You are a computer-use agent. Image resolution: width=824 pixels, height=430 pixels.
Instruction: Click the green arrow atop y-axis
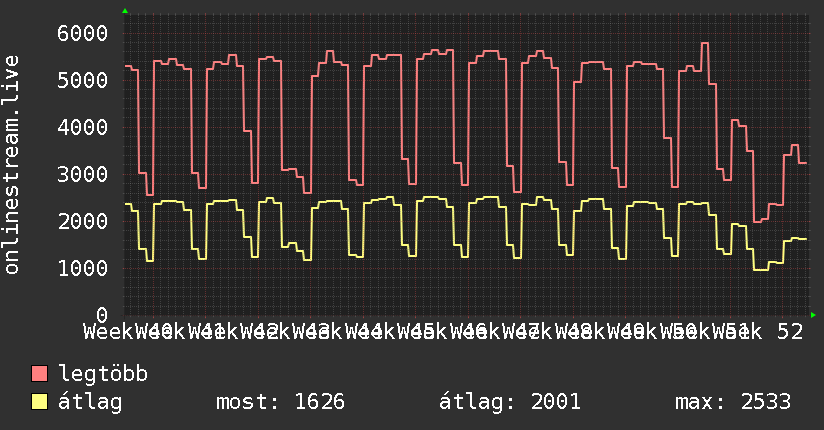tap(125, 11)
